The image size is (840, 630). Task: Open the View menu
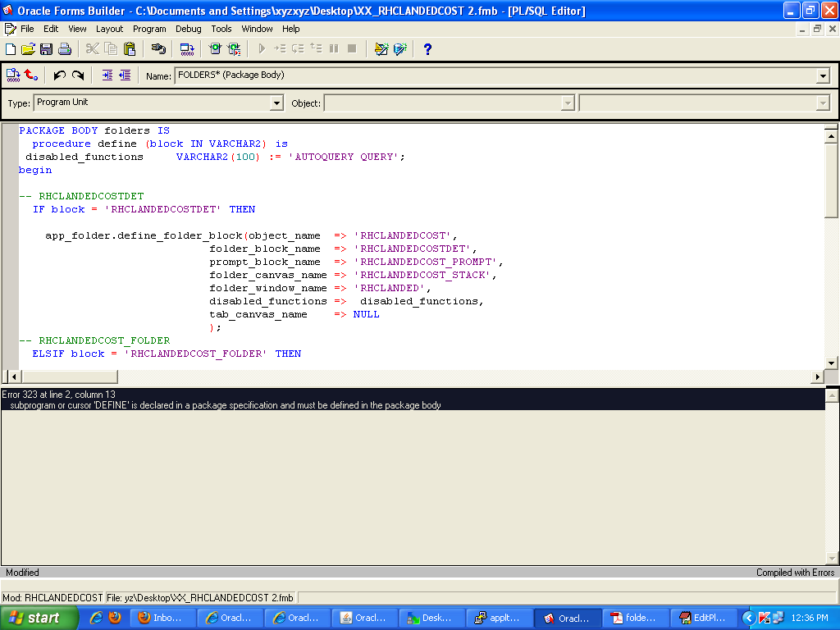(77, 29)
